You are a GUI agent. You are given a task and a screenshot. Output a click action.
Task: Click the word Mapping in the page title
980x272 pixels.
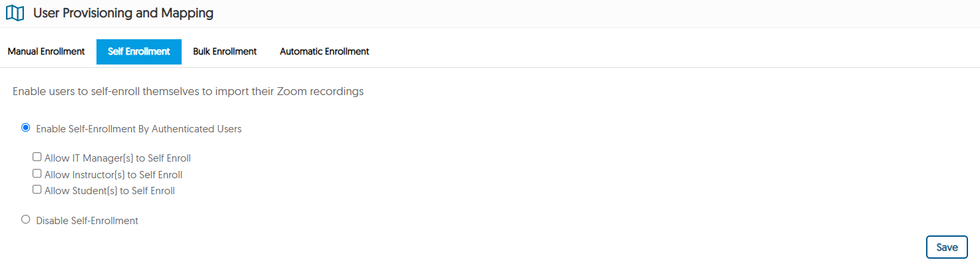[190, 13]
